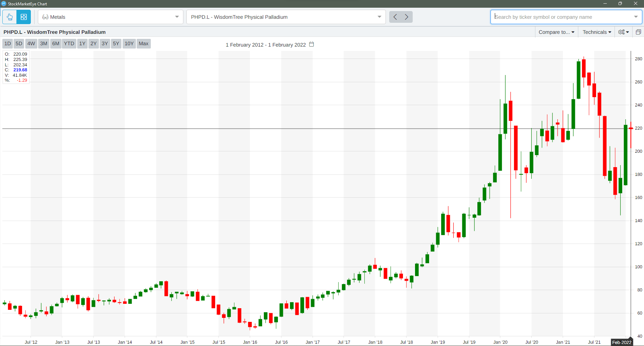Open the Compare to... menu
Image resolution: width=644 pixels, height=346 pixels.
557,32
